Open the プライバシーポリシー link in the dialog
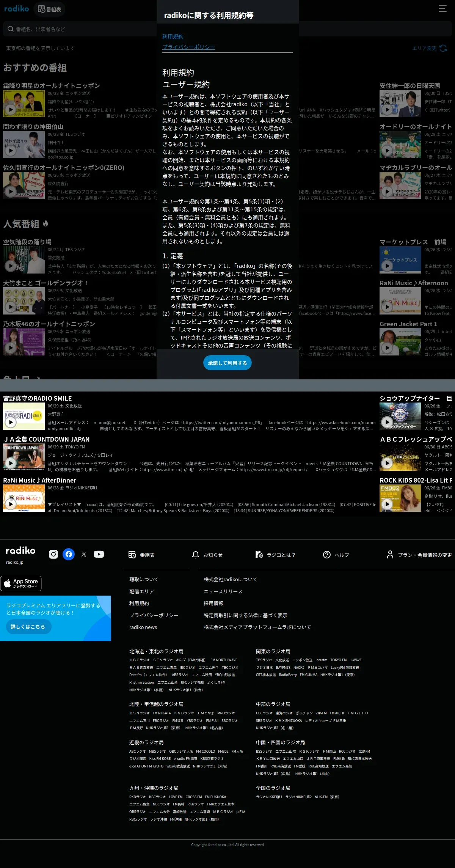 tap(189, 47)
